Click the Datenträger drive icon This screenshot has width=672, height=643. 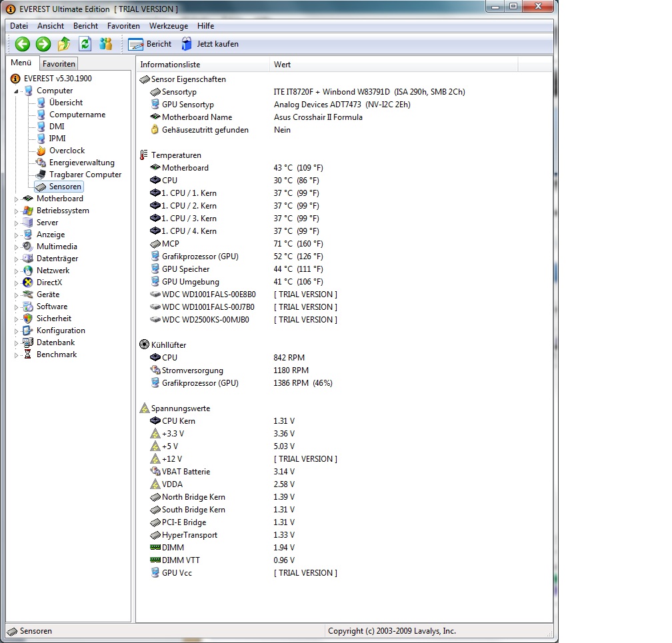pyautogui.click(x=28, y=259)
